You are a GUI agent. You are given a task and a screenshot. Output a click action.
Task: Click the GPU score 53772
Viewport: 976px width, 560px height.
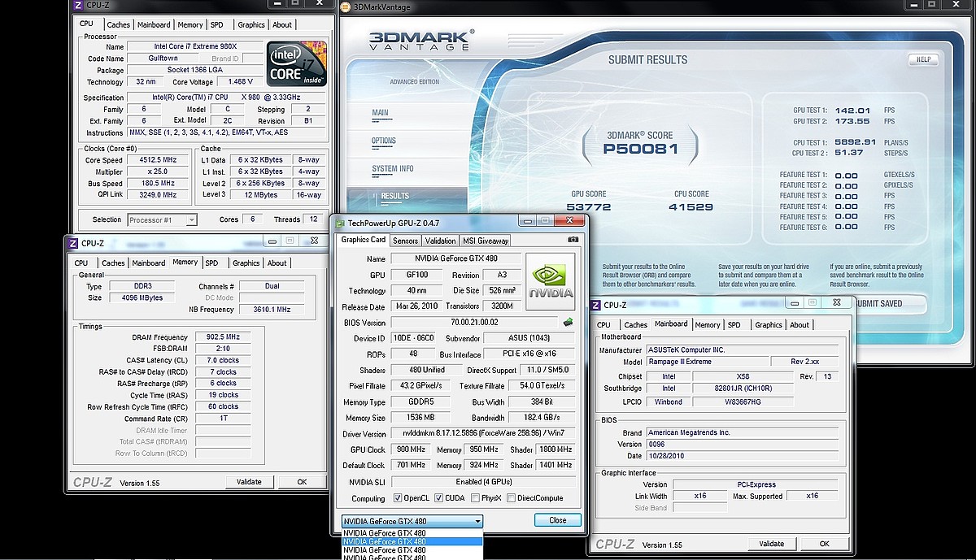[589, 207]
